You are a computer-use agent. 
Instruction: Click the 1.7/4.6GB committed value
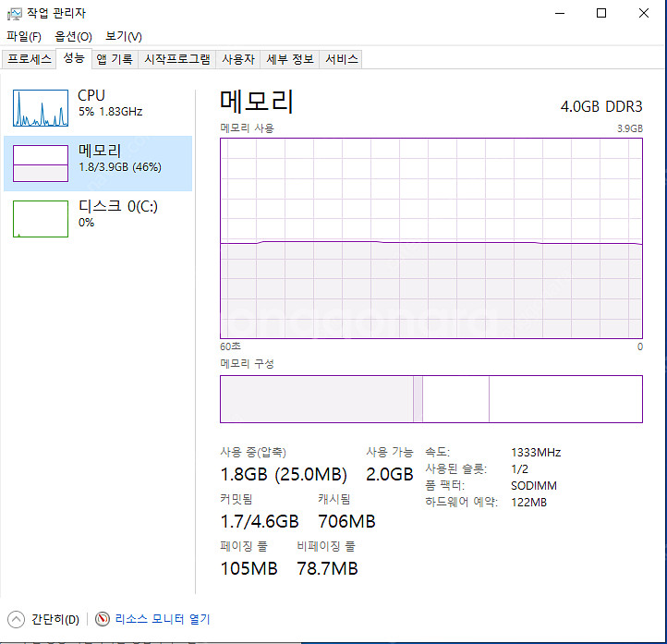click(x=260, y=521)
